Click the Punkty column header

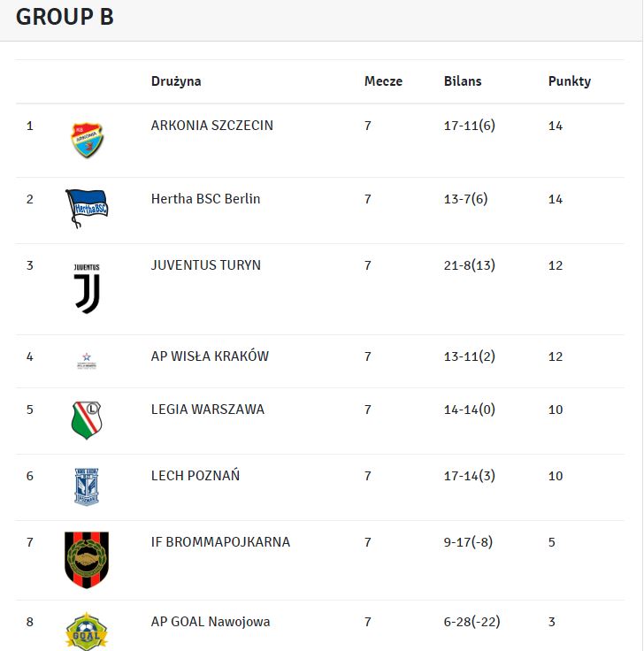[x=570, y=81]
